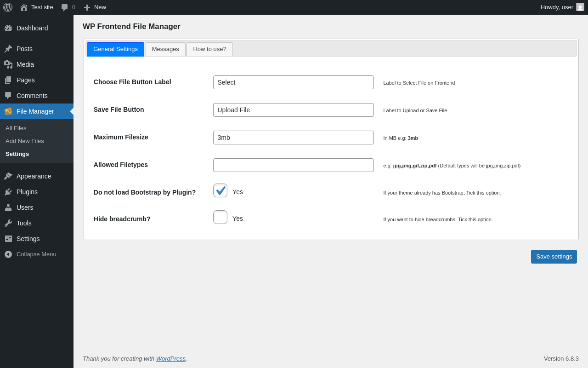Open the Dashboard gauge icon
588x368 pixels.
click(x=8, y=28)
